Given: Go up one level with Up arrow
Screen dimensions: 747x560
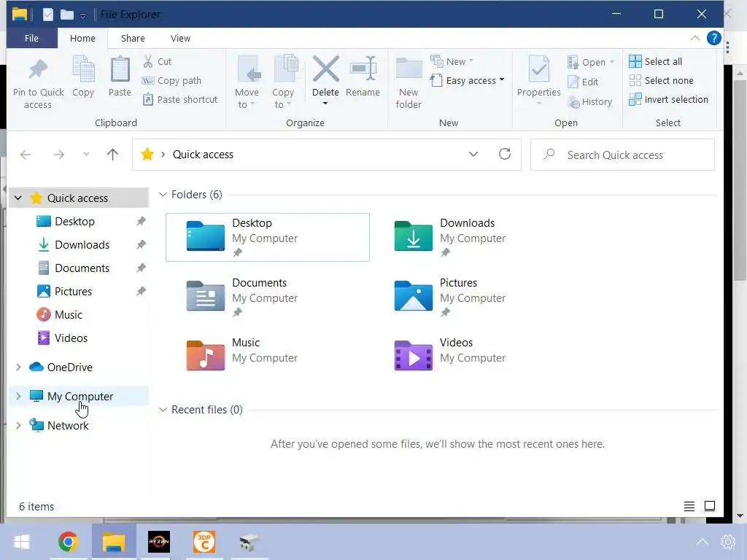Looking at the screenshot, I should (x=112, y=155).
